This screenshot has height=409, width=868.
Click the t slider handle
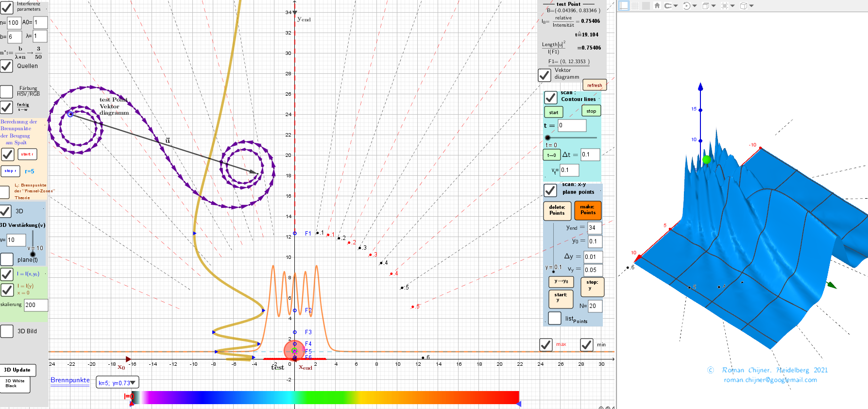pyautogui.click(x=548, y=137)
